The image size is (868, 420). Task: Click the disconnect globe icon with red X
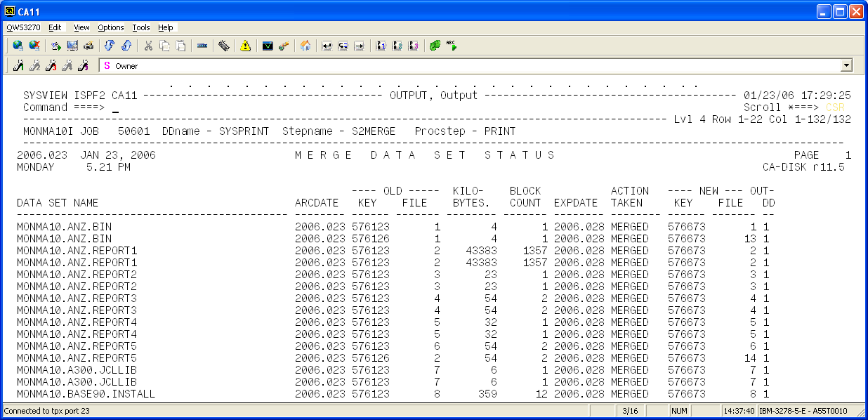(x=34, y=46)
